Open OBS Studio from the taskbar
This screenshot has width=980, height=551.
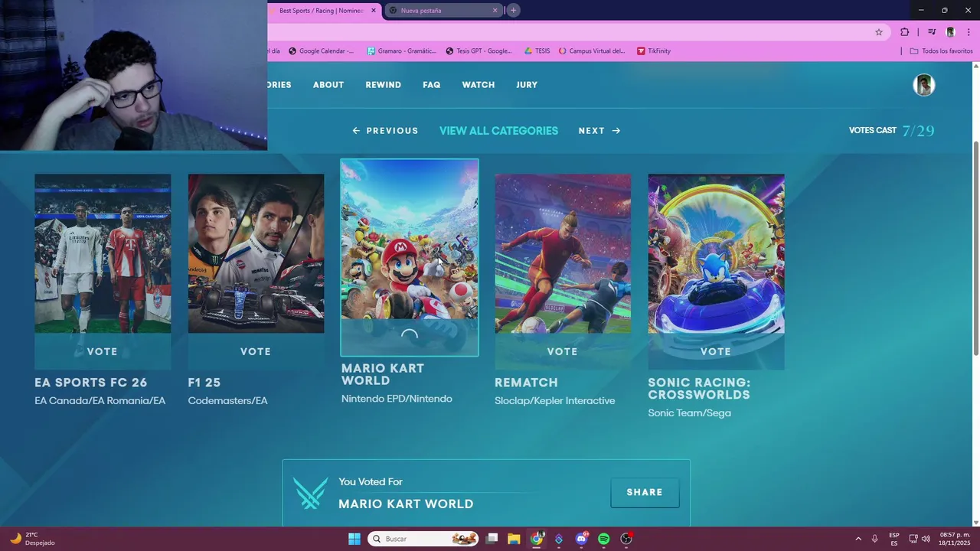[x=626, y=539]
